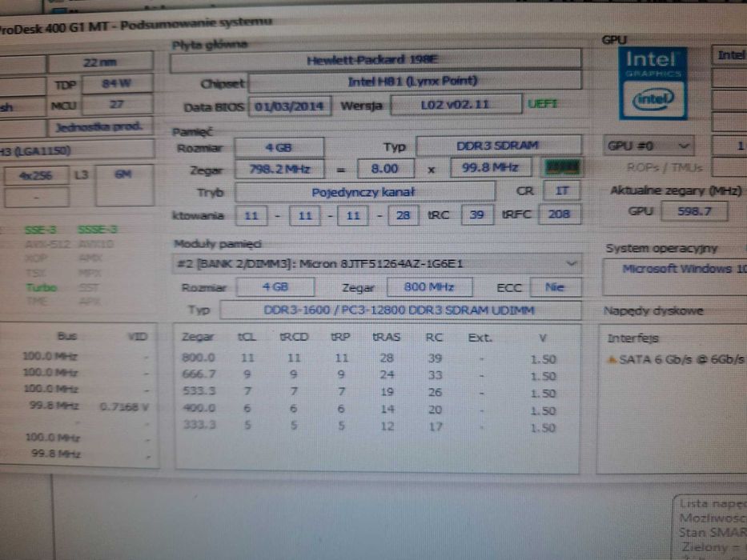Click the green UEFI label
The width and height of the screenshot is (747, 560).
tap(543, 104)
